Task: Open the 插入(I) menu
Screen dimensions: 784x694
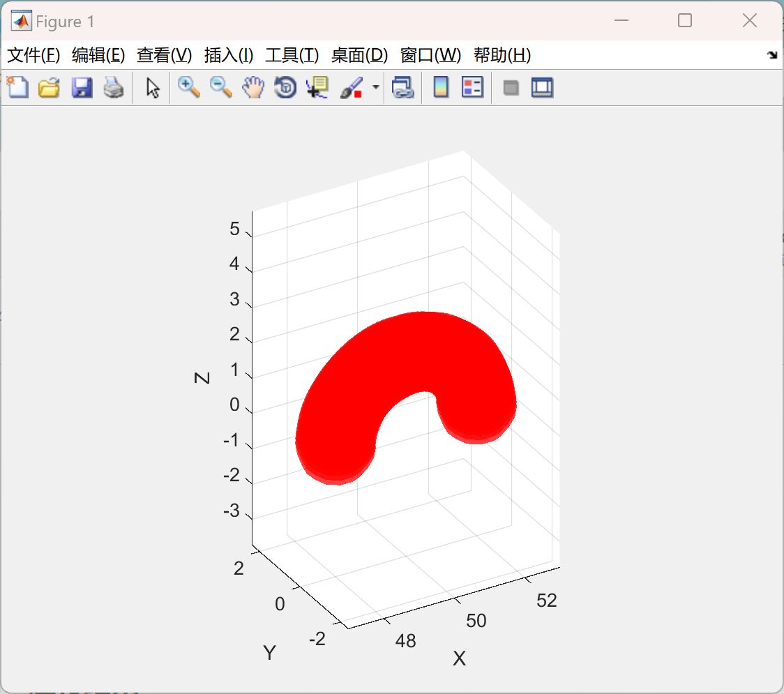Action: (x=229, y=55)
